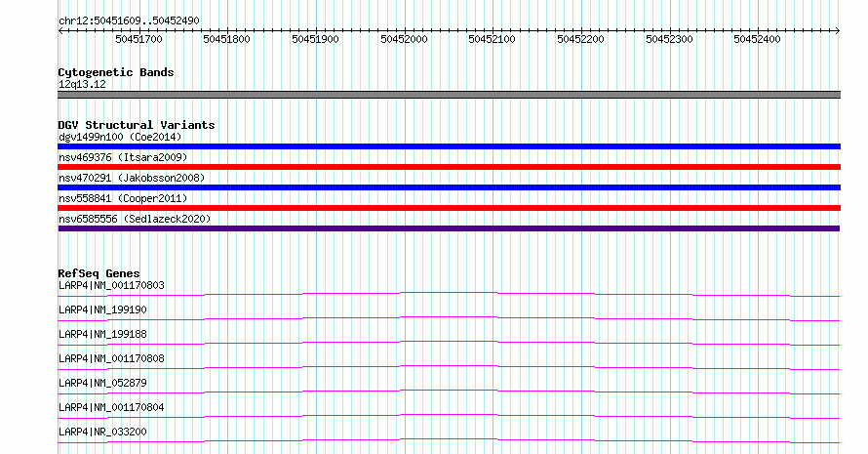Viewport: 868px width, 454px height.
Task: Click ruler position 50451700
Action: [x=138, y=39]
